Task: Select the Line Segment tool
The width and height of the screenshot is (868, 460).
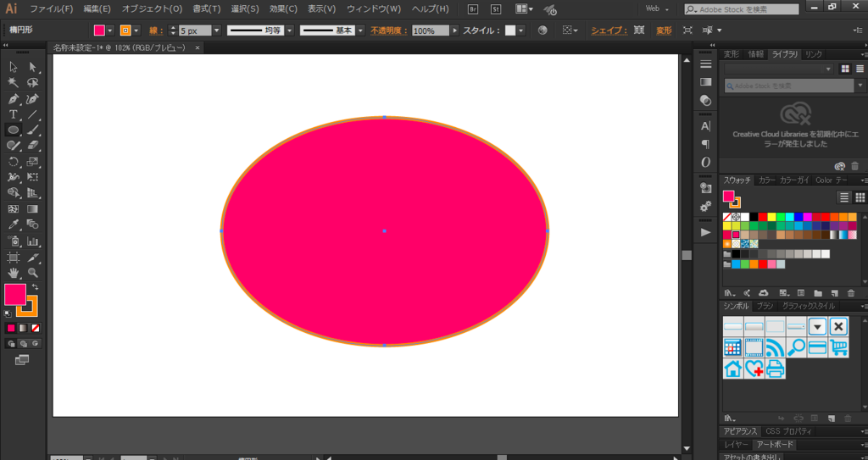Action: [x=33, y=114]
